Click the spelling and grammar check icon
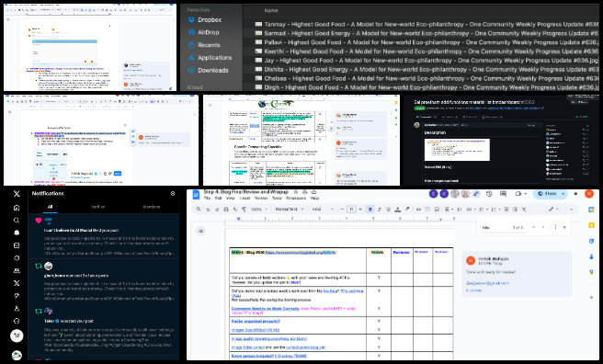Image resolution: width=603 pixels, height=364 pixels. click(x=235, y=209)
